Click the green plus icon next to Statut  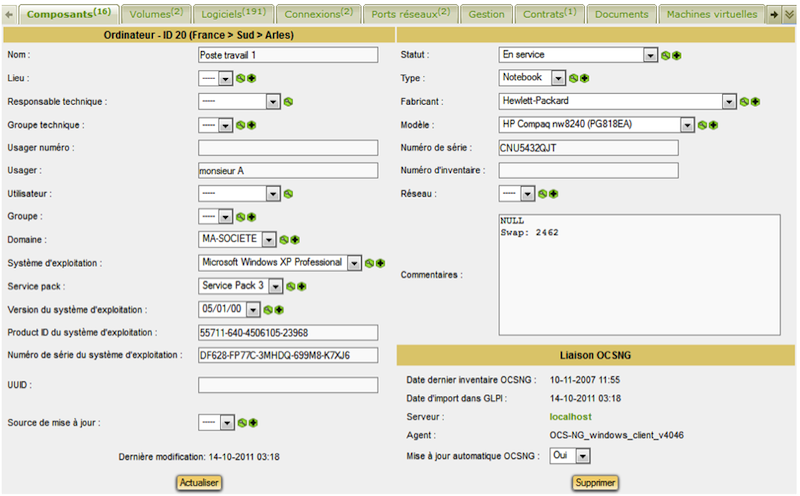(678, 55)
